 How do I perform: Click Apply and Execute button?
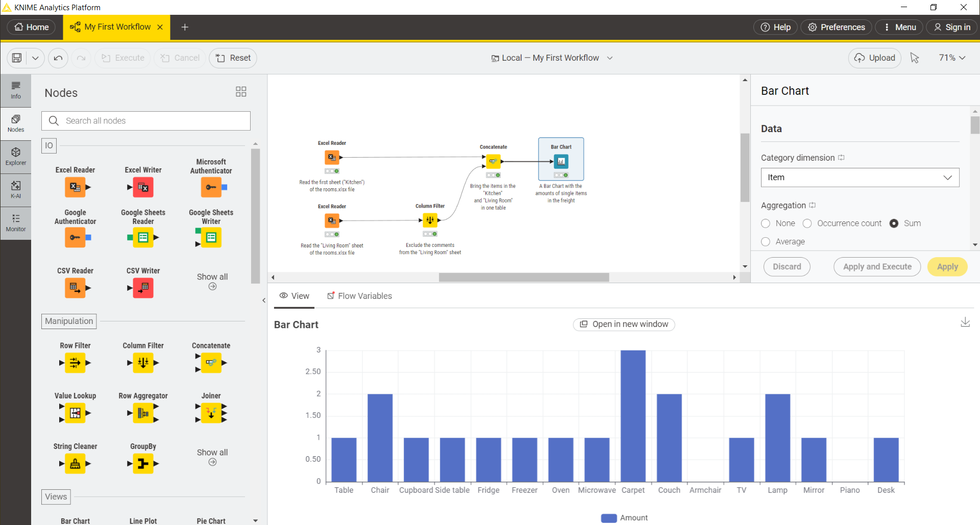tap(877, 266)
